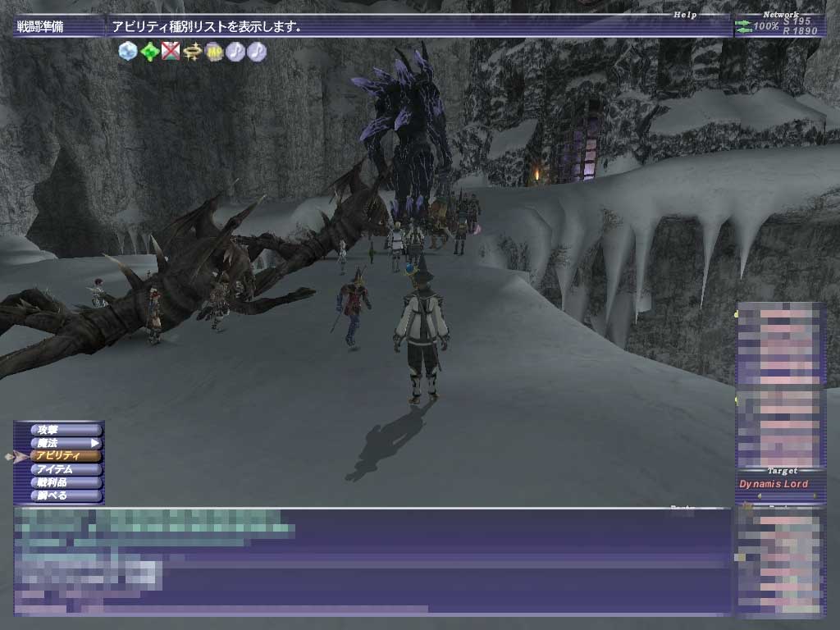Click the Help label on top bar
Image resolution: width=840 pixels, height=630 pixels.
(x=685, y=15)
